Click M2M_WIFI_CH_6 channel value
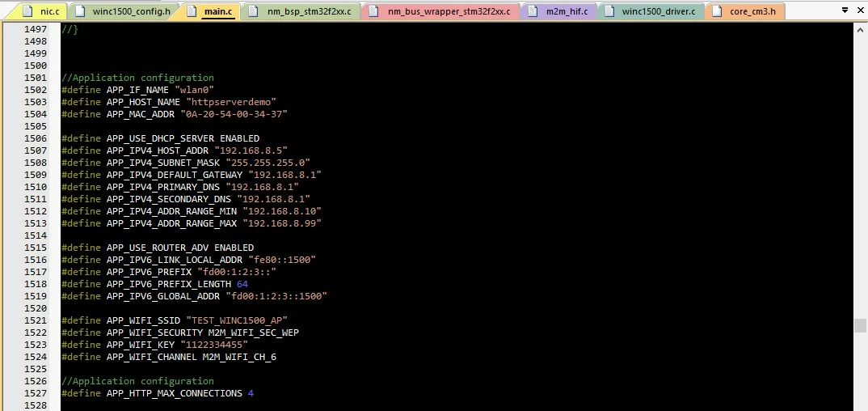Screen dimensions: 868x411 [x=239, y=358]
